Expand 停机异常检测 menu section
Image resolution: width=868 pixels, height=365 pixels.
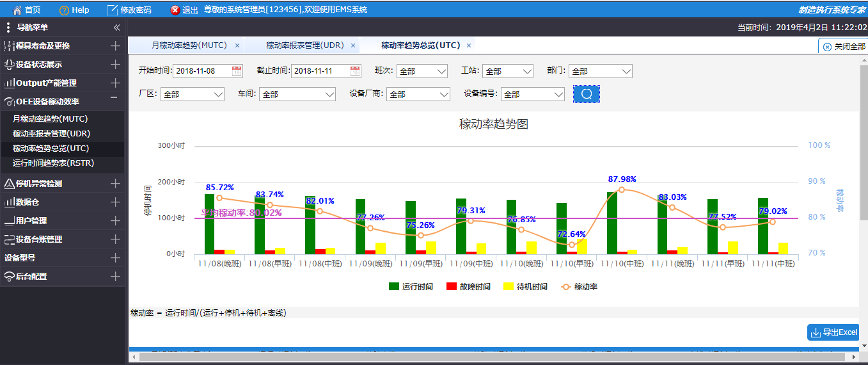pyautogui.click(x=115, y=184)
